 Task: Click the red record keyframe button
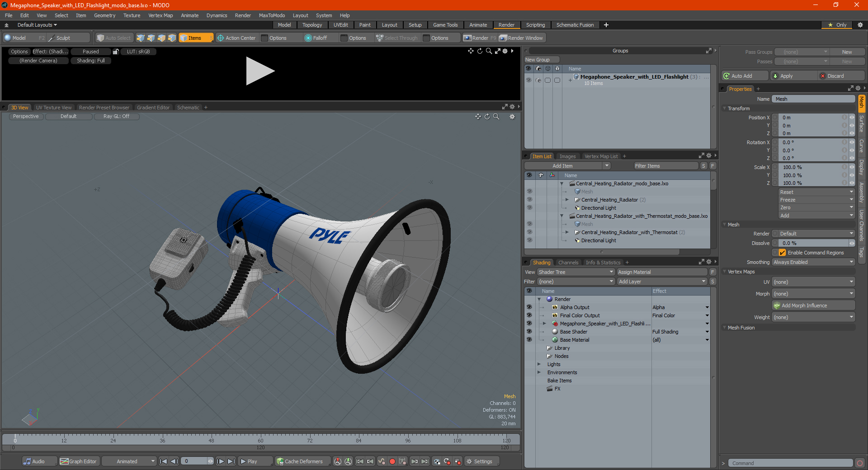[x=392, y=461]
